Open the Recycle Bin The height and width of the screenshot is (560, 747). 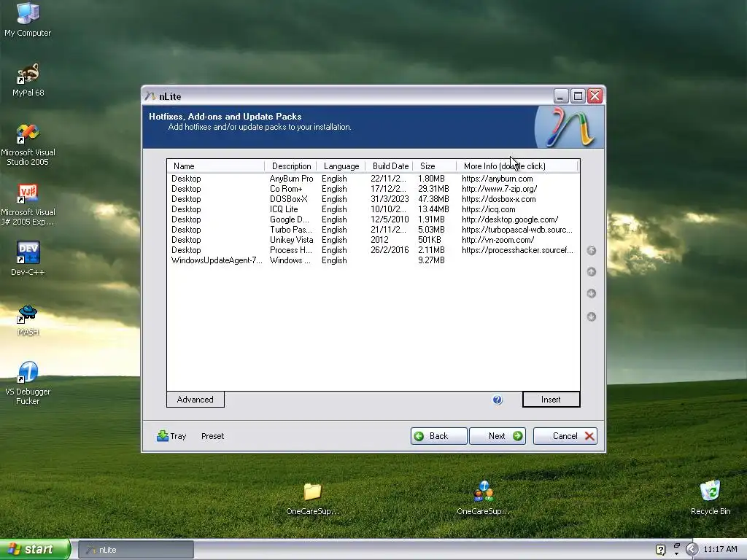coord(711,497)
